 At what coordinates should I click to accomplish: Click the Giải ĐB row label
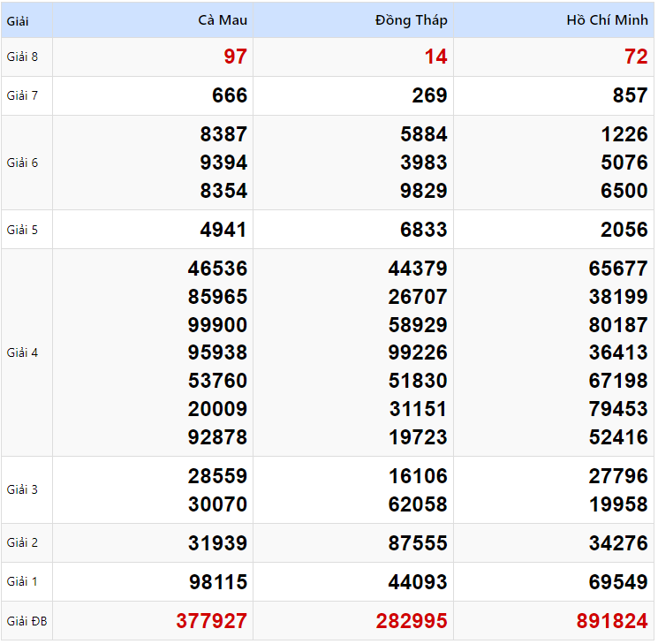[26, 621]
